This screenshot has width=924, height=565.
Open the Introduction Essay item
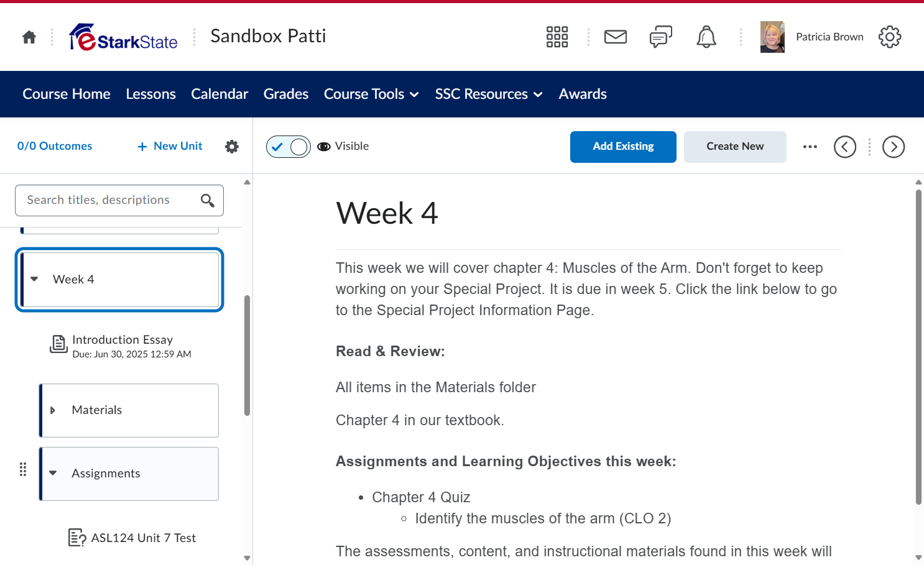122,340
